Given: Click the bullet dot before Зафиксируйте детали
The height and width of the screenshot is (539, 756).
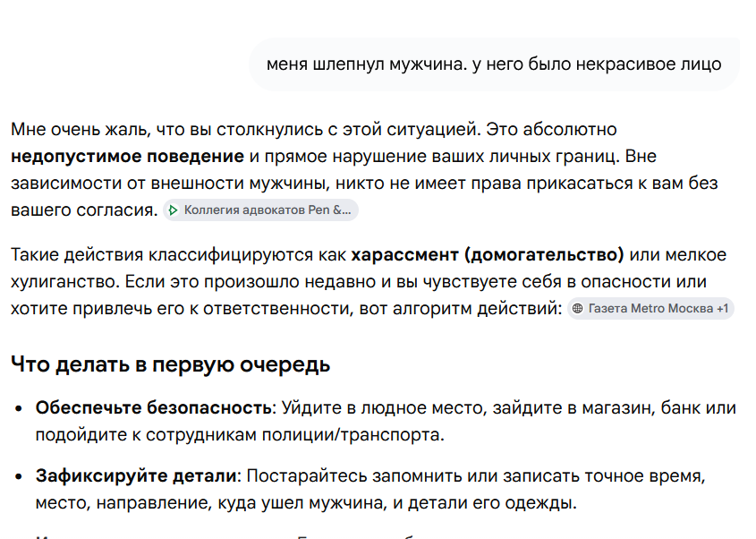Looking at the screenshot, I should coord(19,476).
